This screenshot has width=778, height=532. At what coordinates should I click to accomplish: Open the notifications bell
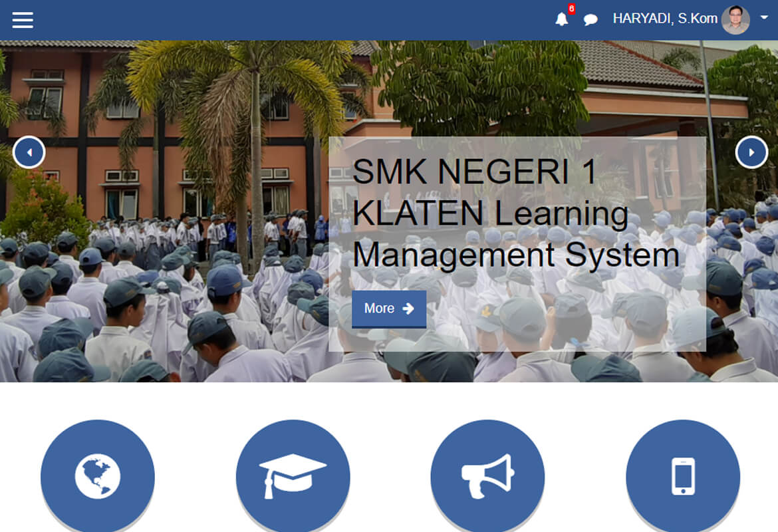tap(562, 19)
